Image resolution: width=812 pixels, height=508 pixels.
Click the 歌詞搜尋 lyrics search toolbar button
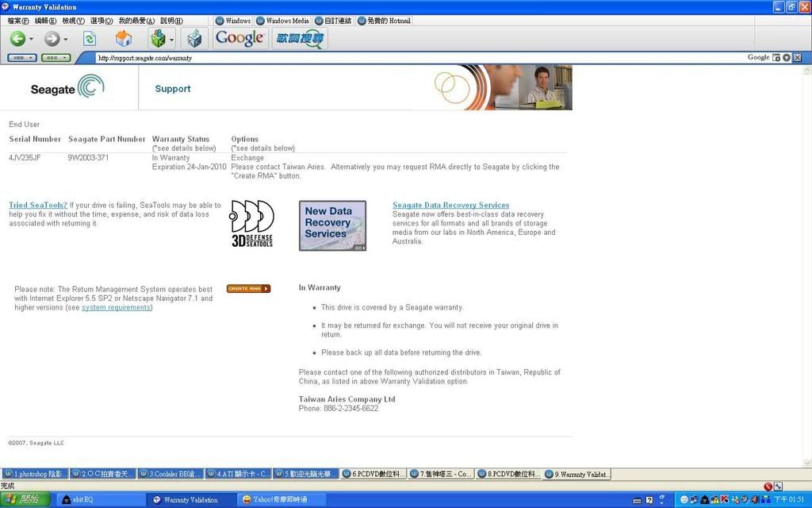(x=301, y=38)
